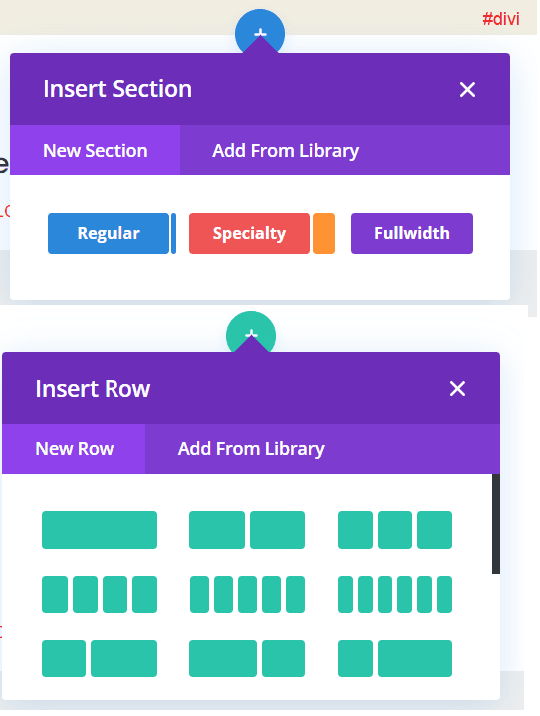Viewport: 540px width, 716px height.
Task: Close the Insert Section dialog
Action: pos(467,90)
